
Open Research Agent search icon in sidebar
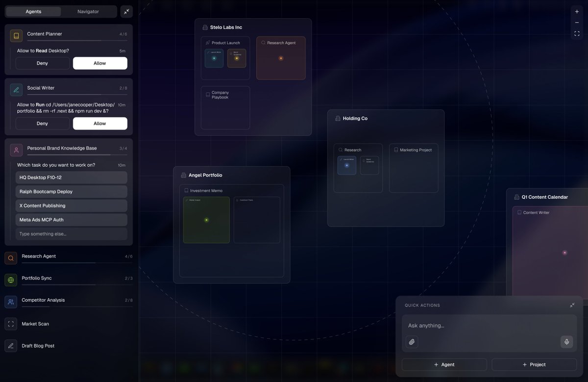pos(11,258)
